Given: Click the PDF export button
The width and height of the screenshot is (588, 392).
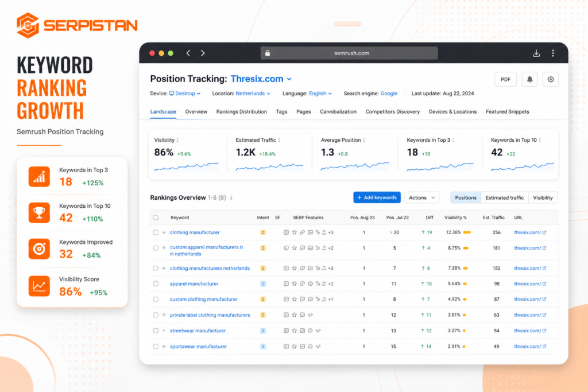Looking at the screenshot, I should click(x=505, y=79).
